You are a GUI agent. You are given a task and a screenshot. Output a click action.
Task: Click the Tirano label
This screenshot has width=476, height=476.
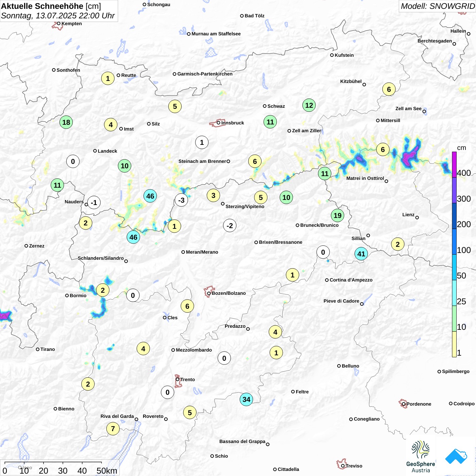[x=48, y=349]
